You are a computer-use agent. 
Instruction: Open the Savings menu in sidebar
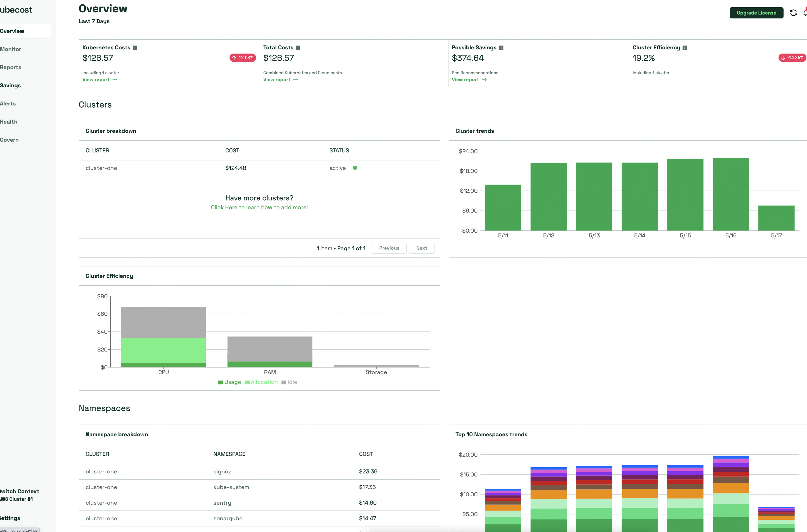(x=10, y=85)
